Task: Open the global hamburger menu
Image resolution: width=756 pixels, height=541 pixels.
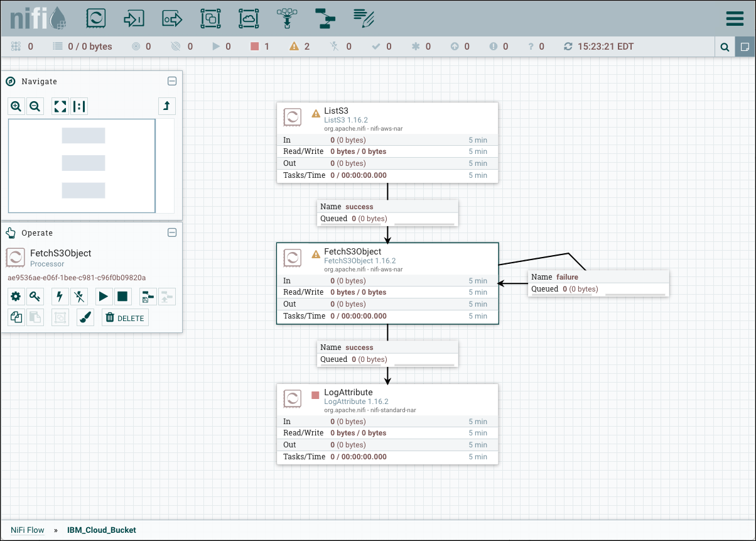Action: coord(735,18)
